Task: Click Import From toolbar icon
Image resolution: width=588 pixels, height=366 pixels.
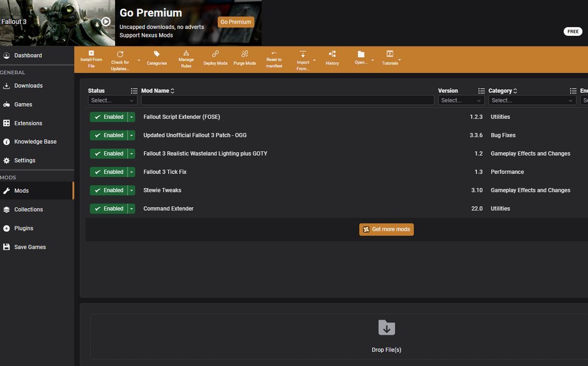Action: 303,54
